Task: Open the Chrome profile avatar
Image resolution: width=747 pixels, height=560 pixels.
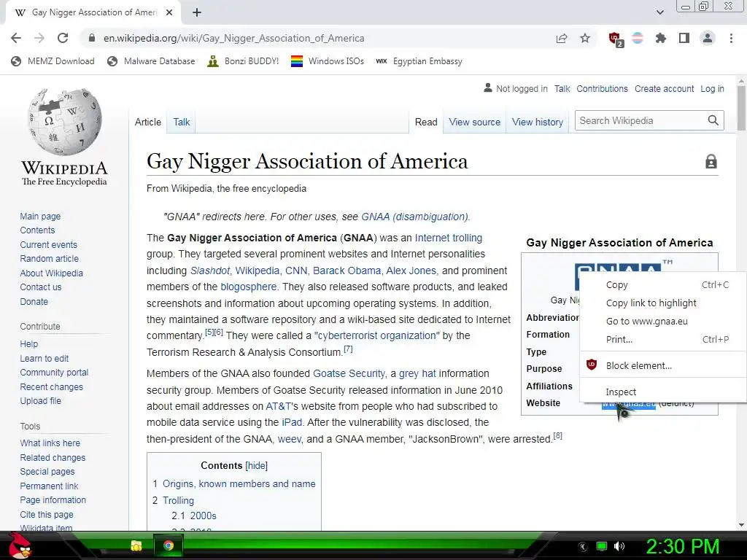Action: 708,38
